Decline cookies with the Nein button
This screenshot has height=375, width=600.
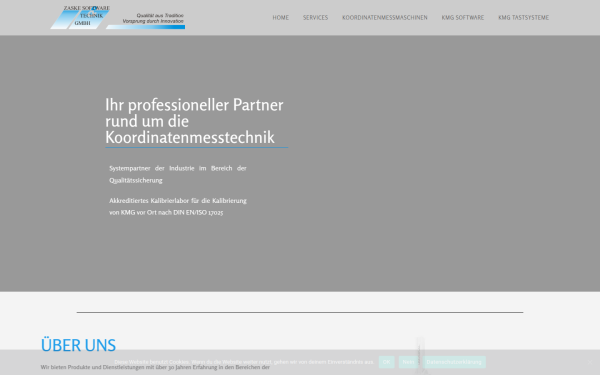point(408,362)
